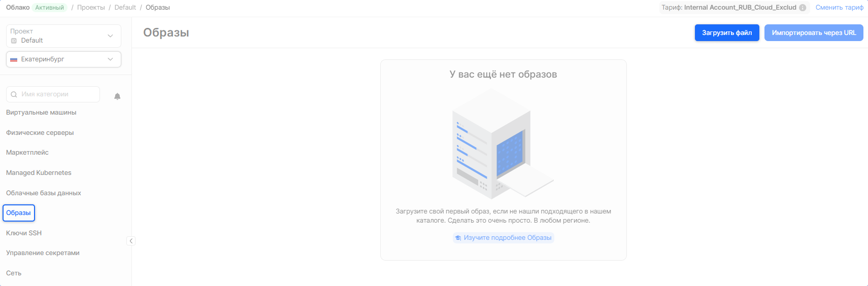Click Импортировать через URL button
This screenshot has width=868, height=286.
point(813,33)
